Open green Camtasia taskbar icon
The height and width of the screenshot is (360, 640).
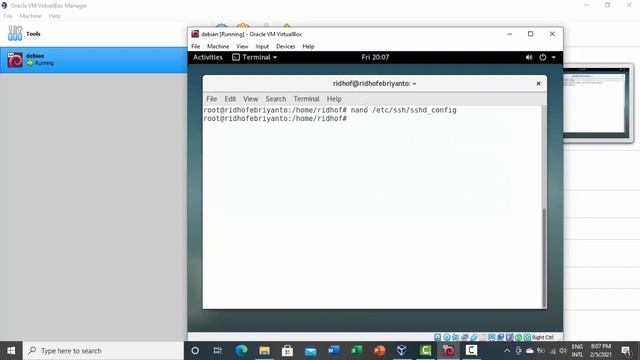(425, 350)
